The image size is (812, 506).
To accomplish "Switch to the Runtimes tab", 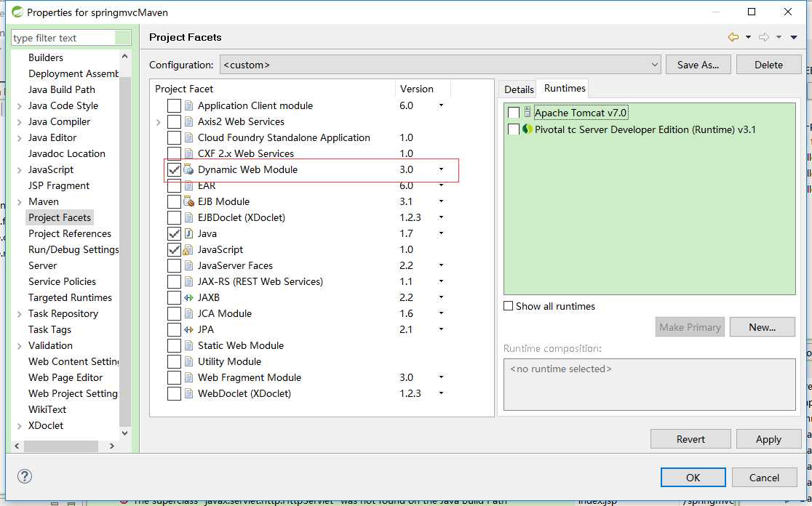I will click(565, 89).
